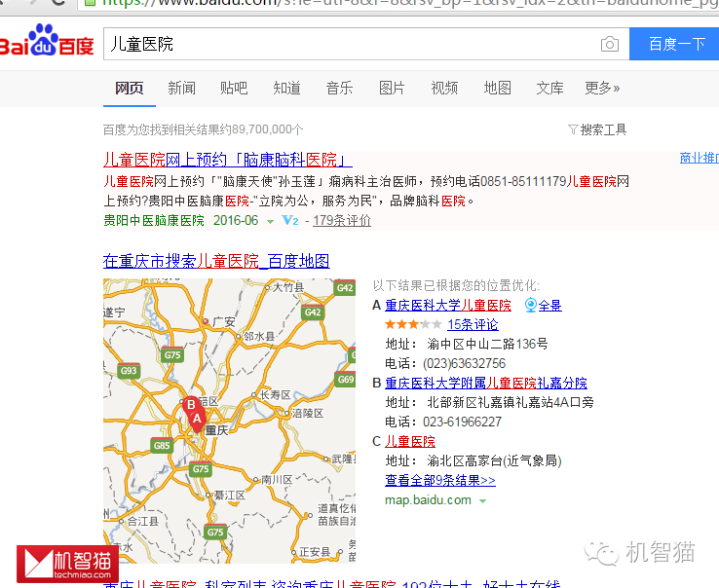Go to the 知道 tab
719x588 pixels.
point(286,88)
